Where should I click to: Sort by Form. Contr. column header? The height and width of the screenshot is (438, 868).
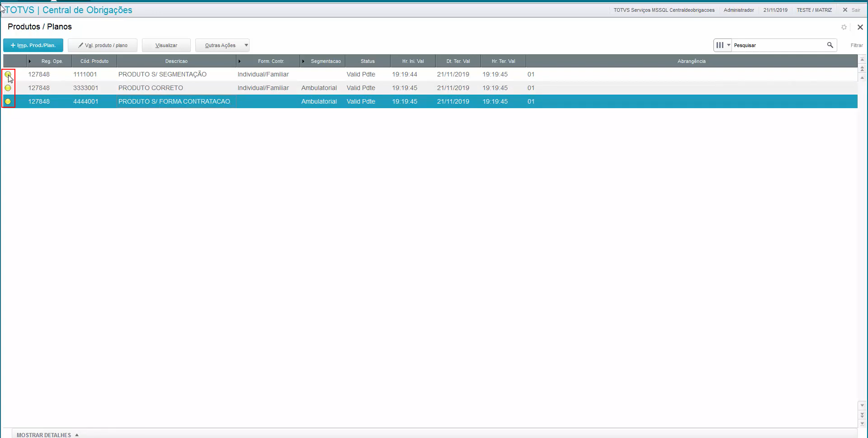coord(268,61)
